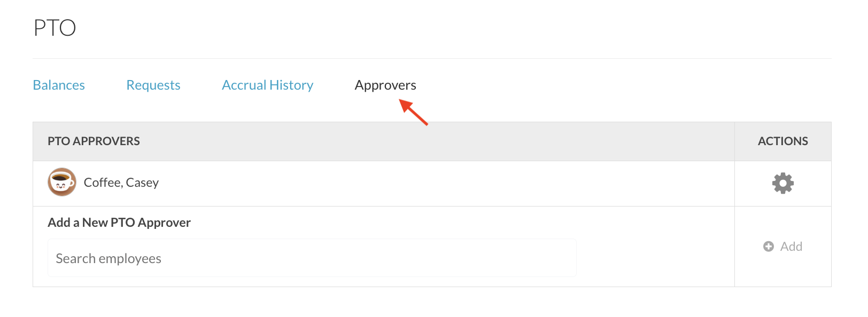This screenshot has height=317, width=868.
Task: Click the word Approver in the add label
Action: [164, 223]
